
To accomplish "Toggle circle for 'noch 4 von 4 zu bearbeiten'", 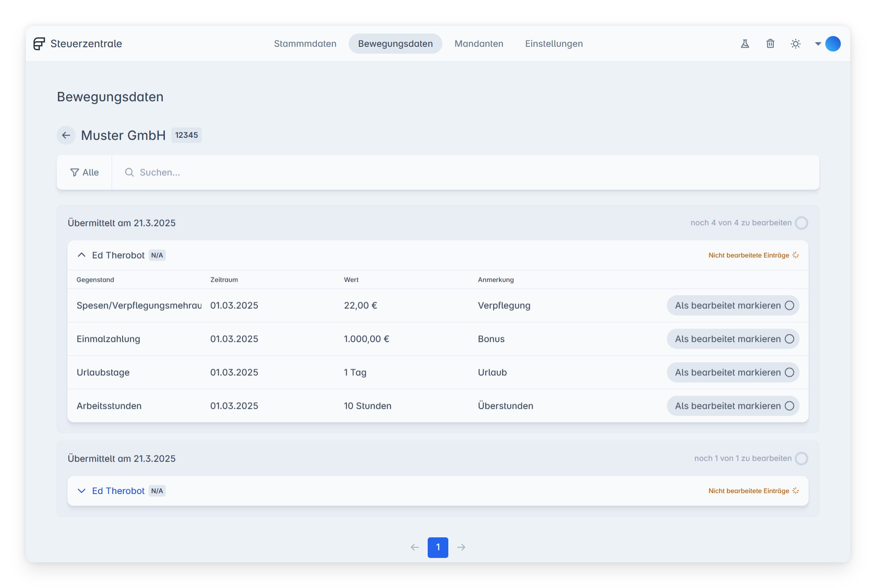I will (x=801, y=223).
